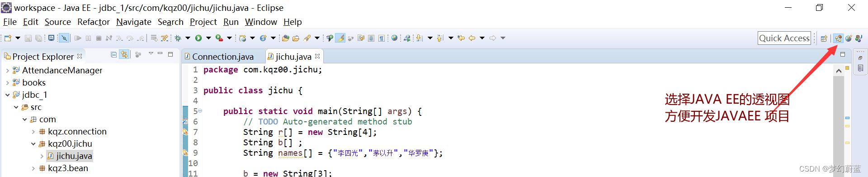Click the Step Return debug icon

[x=141, y=38]
